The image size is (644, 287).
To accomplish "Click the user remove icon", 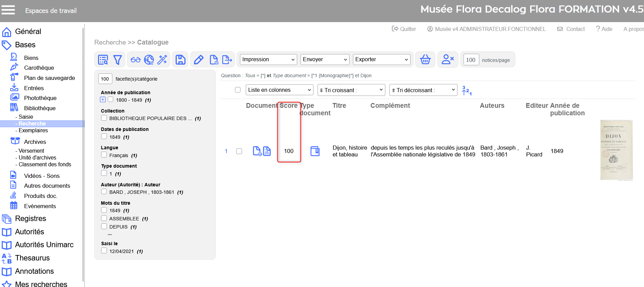I will coord(447,60).
